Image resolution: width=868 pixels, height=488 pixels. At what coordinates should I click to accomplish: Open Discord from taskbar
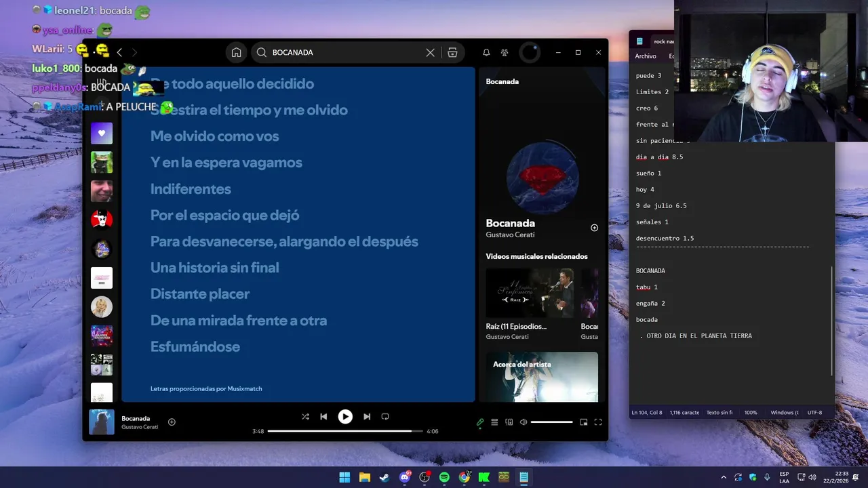pyautogui.click(x=405, y=477)
